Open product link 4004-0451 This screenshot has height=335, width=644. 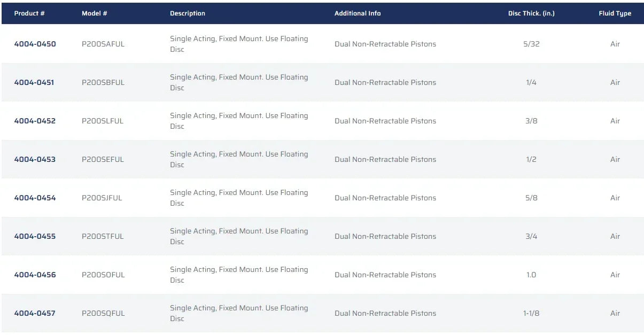pos(34,82)
